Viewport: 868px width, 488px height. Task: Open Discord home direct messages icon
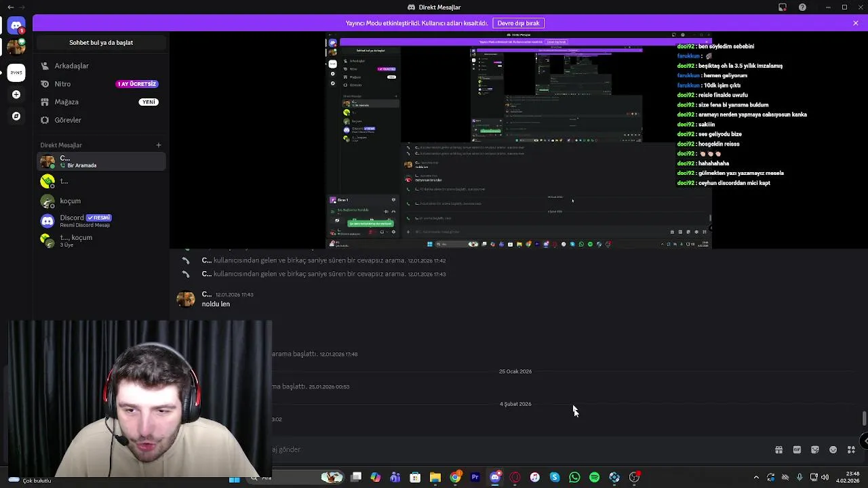click(x=16, y=25)
